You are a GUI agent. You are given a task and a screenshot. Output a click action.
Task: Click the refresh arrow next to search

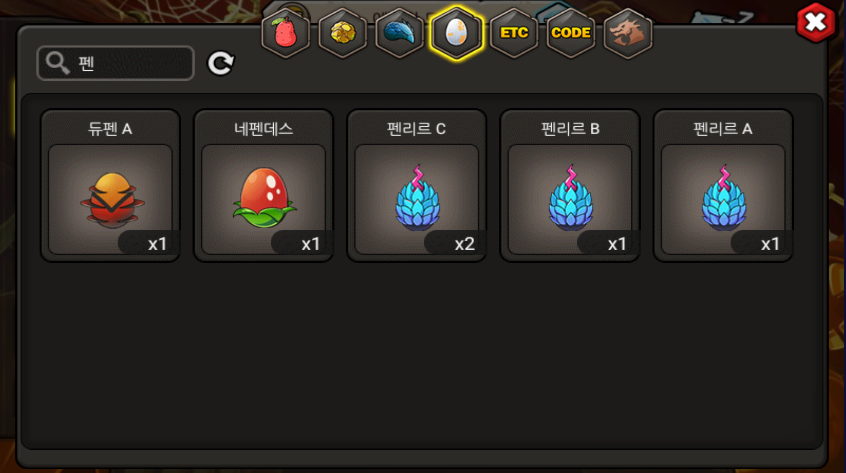point(221,63)
